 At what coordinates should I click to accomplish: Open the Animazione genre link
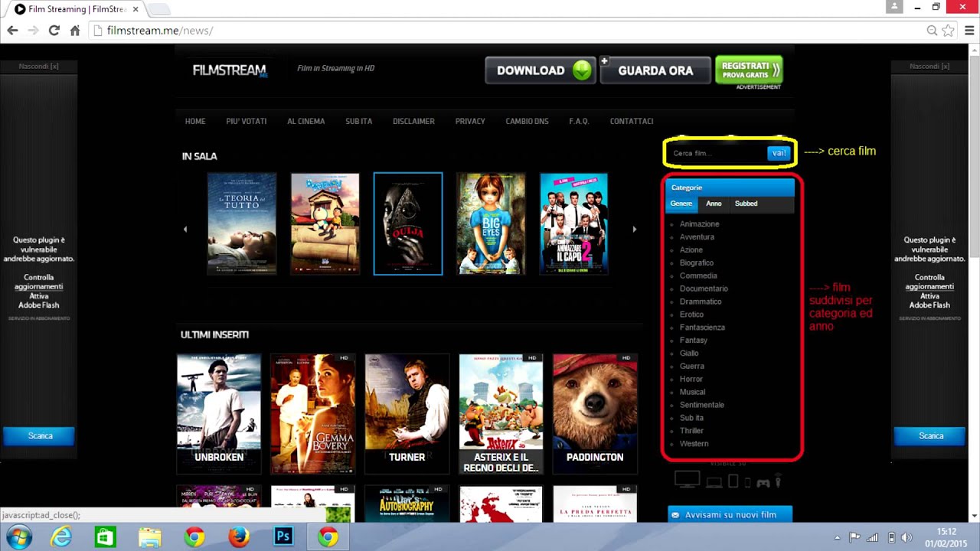pyautogui.click(x=699, y=224)
